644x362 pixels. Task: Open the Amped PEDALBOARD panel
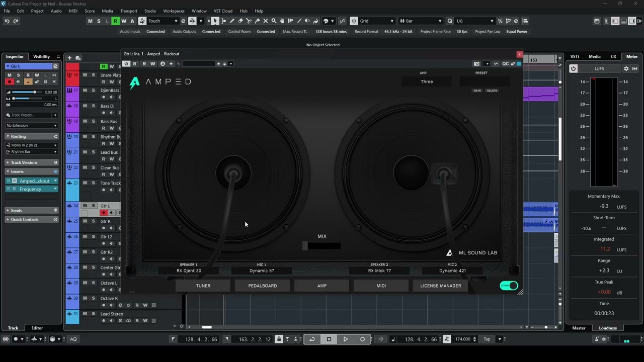[x=263, y=286]
